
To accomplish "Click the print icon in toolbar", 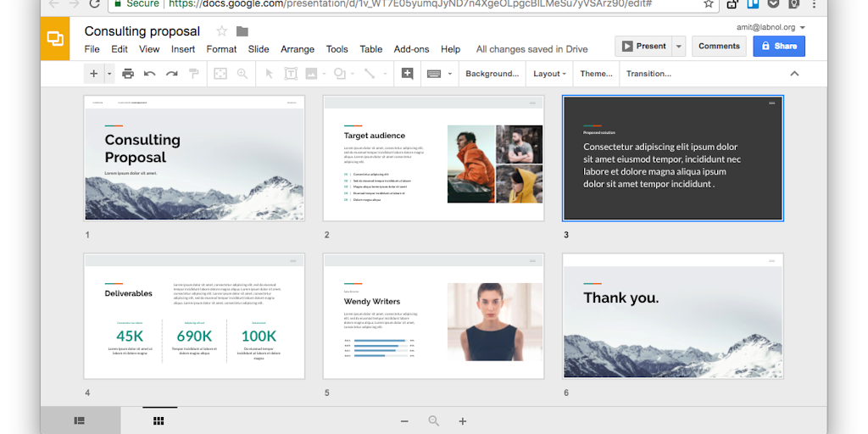I will 128,74.
